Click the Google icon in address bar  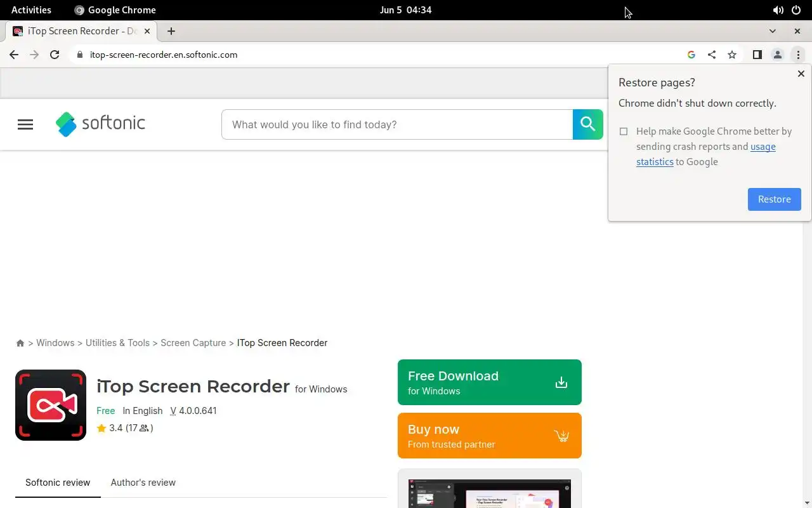pos(691,55)
